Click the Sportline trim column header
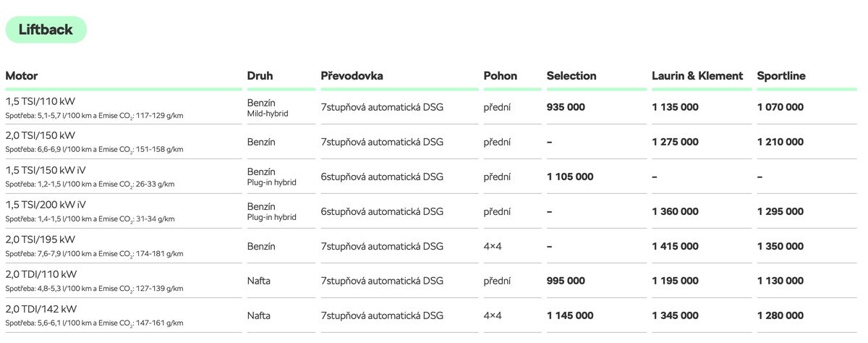Viewport: 868px width, 343px height. tap(781, 76)
